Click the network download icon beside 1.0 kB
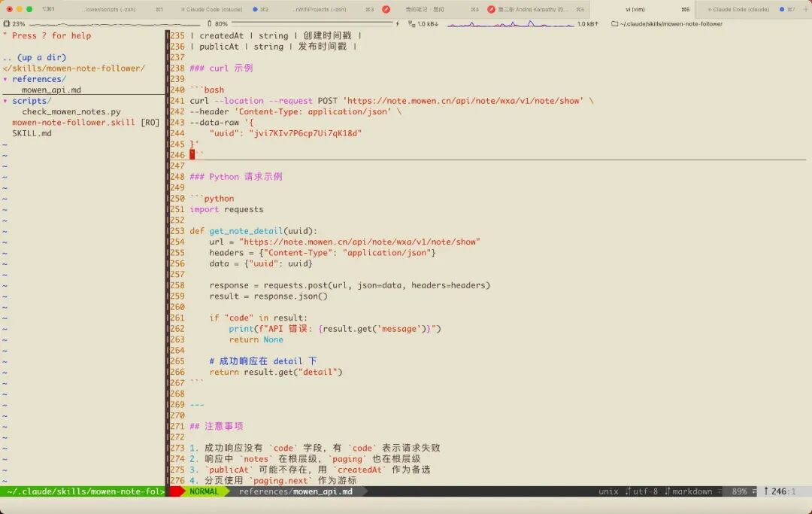The width and height of the screenshot is (812, 514). [x=412, y=24]
